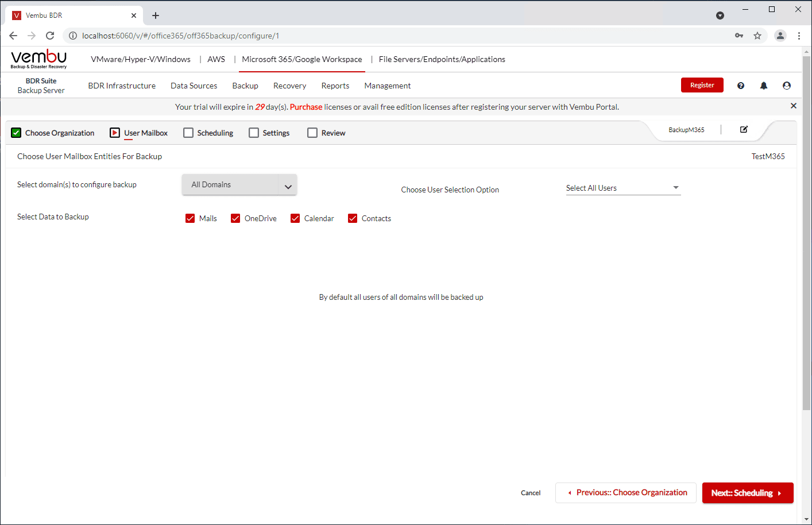Viewport: 812px width, 525px height.
Task: Switch to VMware/Hyper-V/Windows section
Action: (x=141, y=59)
